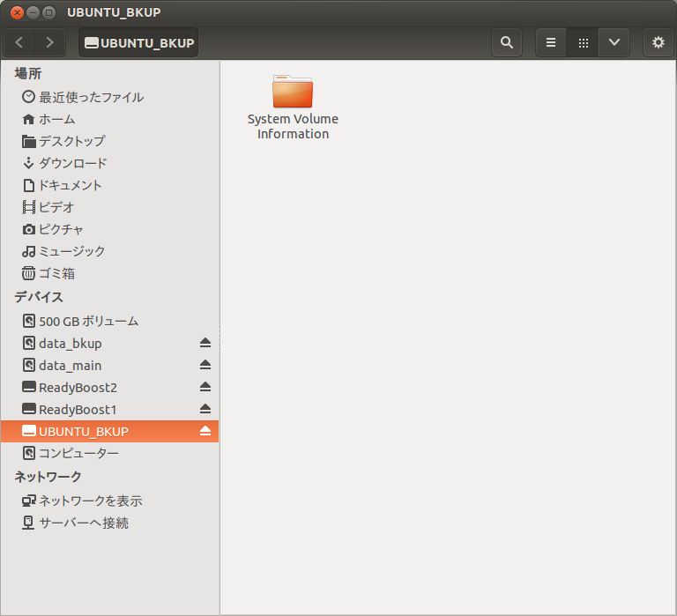677x616 pixels.
Task: Open the gear settings menu
Action: click(x=658, y=42)
